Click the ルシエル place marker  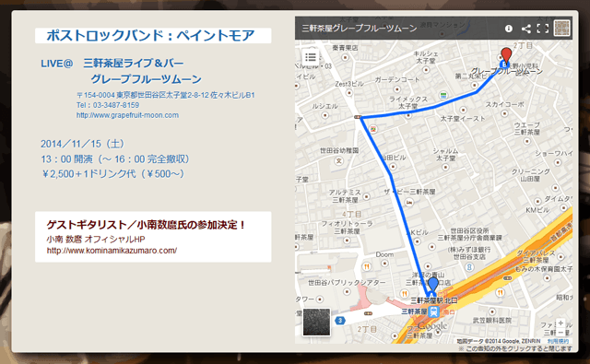point(325,115)
